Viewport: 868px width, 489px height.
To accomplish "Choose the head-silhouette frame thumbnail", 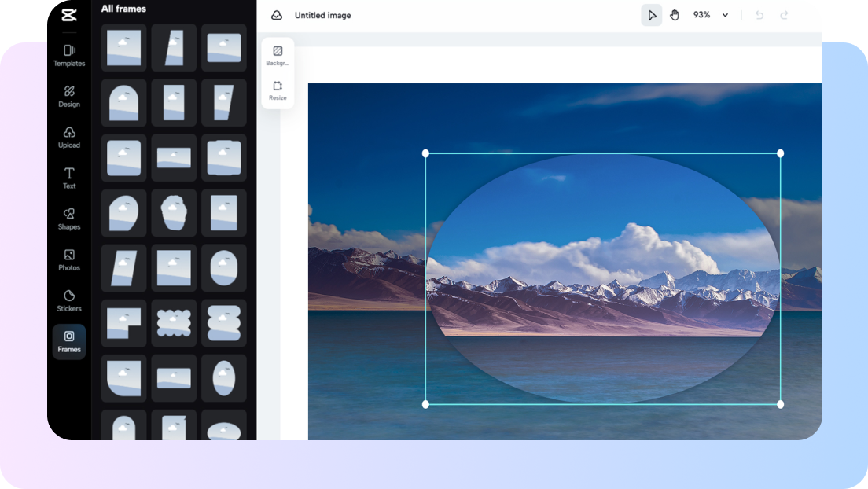I will point(174,212).
